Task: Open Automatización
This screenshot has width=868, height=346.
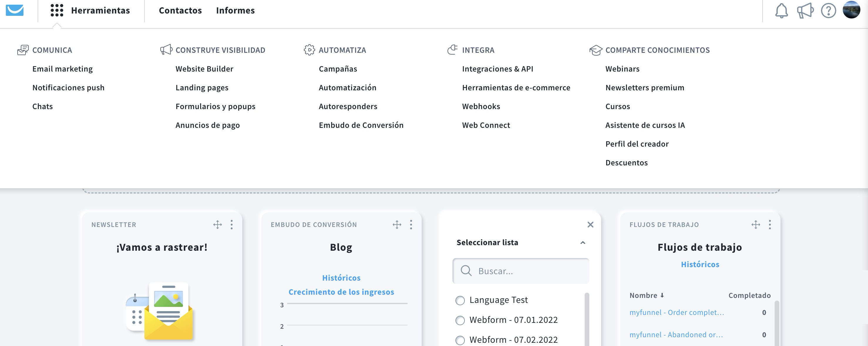Action: coord(347,87)
